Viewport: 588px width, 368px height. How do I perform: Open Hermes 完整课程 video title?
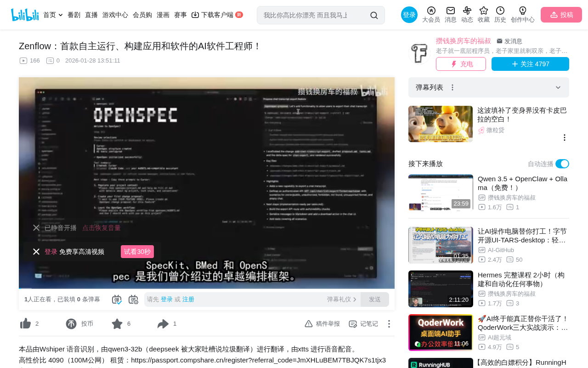(x=521, y=279)
